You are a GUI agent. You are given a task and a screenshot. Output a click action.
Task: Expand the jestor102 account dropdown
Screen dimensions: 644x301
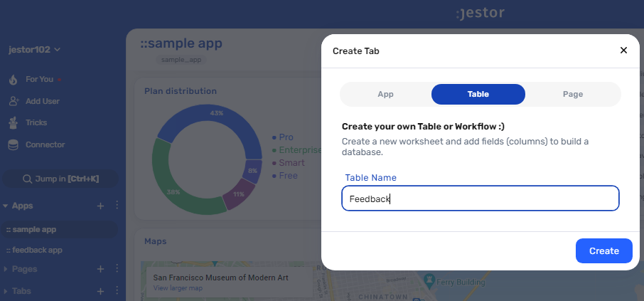click(x=57, y=50)
